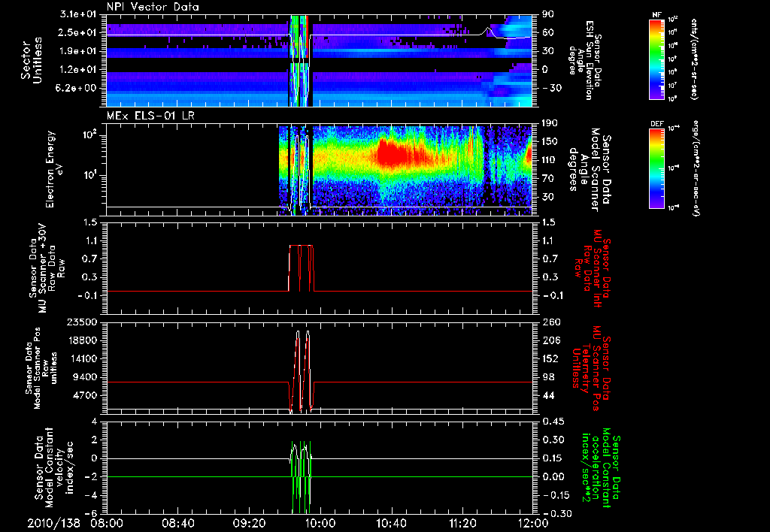The image size is (770, 532).
Task: Click the "09:20" time axis tick
Action: coord(250,523)
